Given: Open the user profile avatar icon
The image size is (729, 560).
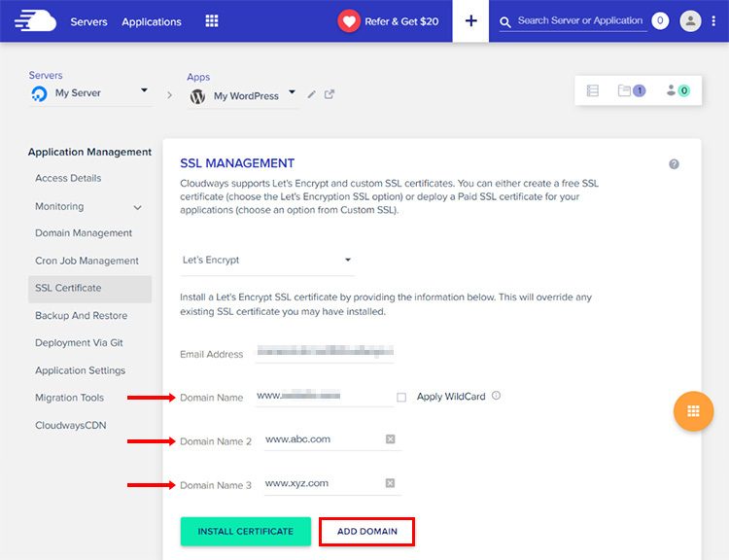Looking at the screenshot, I should [690, 20].
